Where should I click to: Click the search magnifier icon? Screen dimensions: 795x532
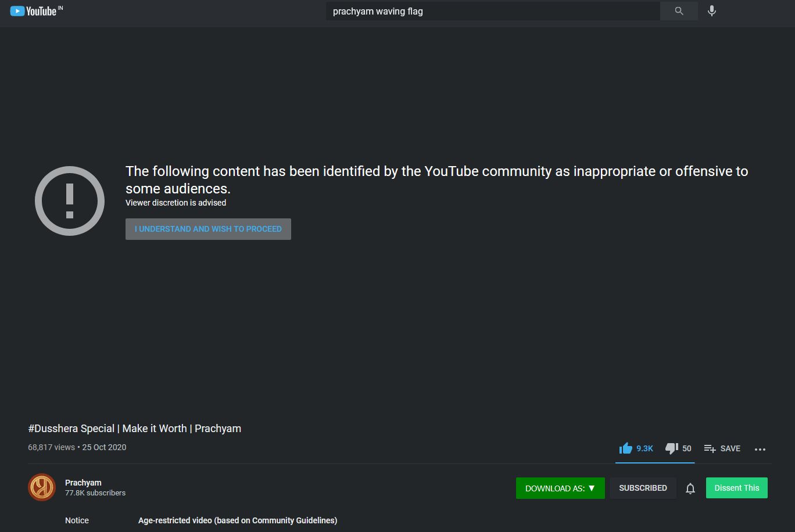click(x=678, y=10)
